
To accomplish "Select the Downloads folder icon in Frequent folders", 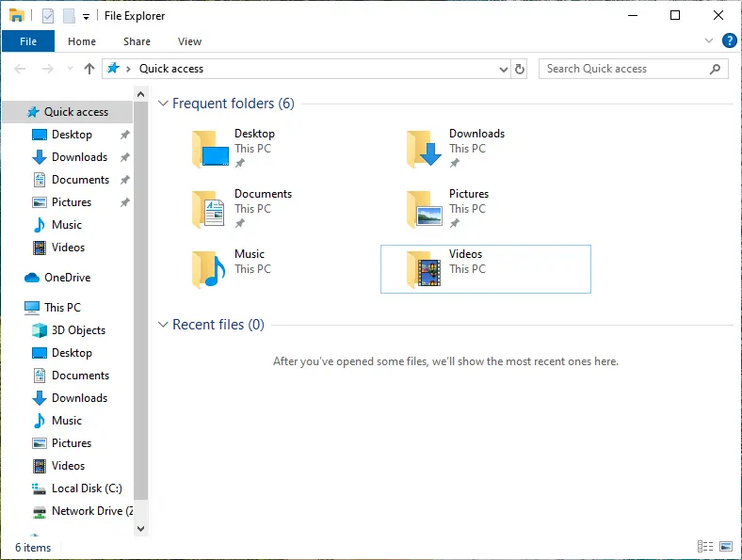I will (424, 149).
